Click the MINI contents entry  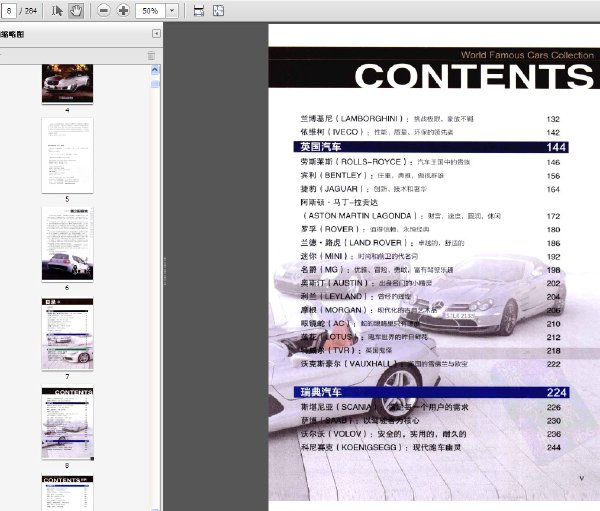(359, 256)
